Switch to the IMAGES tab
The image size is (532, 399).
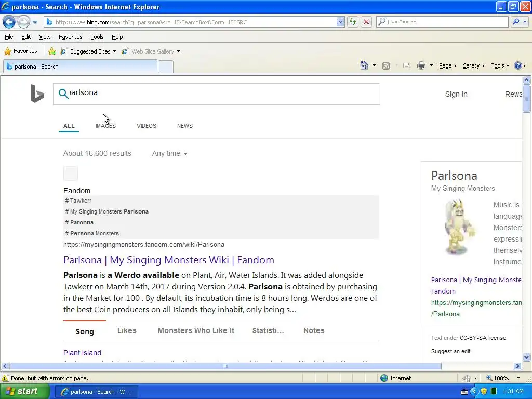105,126
